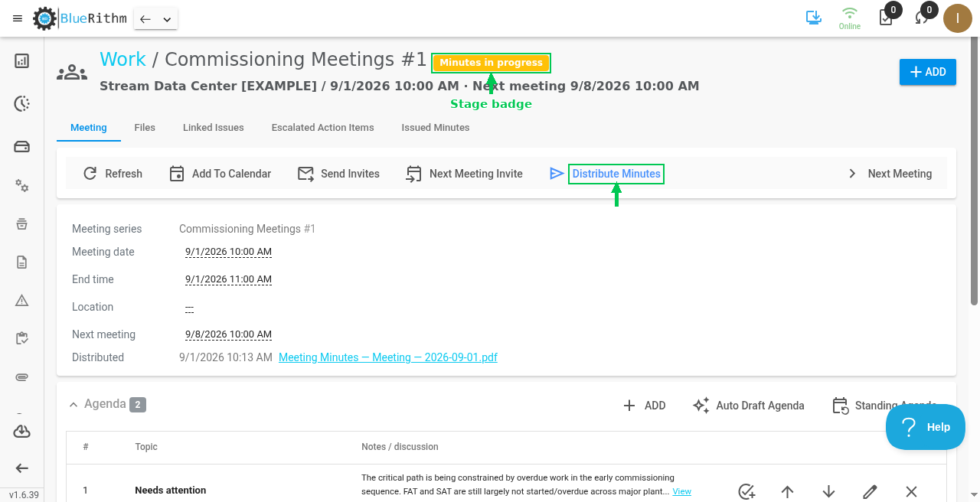This screenshot has width=980, height=502.
Task: Click the Agenda item count badge
Action: [x=138, y=404]
